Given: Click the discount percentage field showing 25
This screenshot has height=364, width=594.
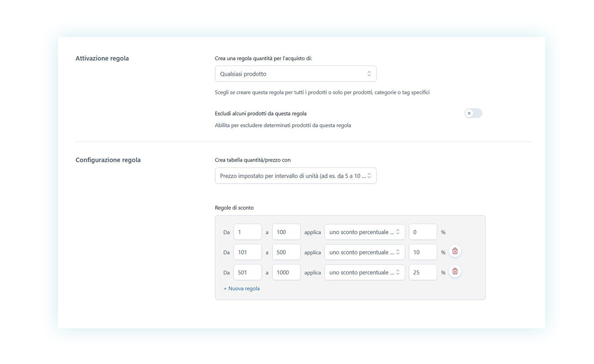Looking at the screenshot, I should tap(423, 272).
